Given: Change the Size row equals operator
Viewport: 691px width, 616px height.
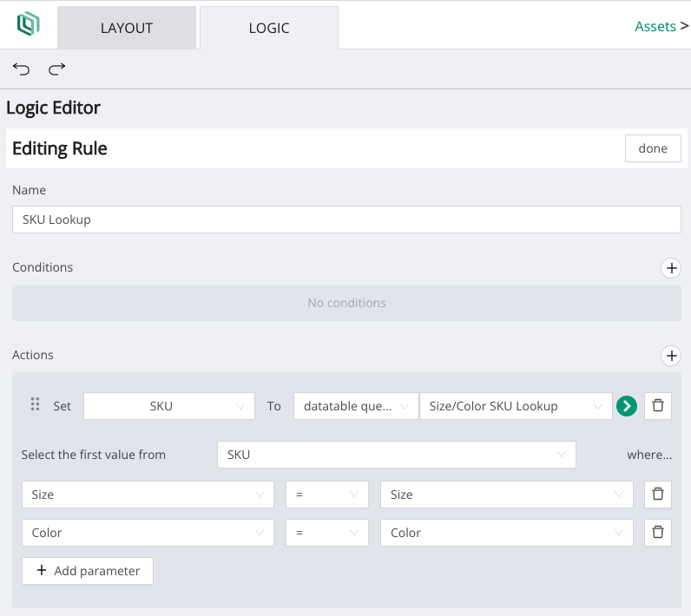Looking at the screenshot, I should tap(326, 495).
